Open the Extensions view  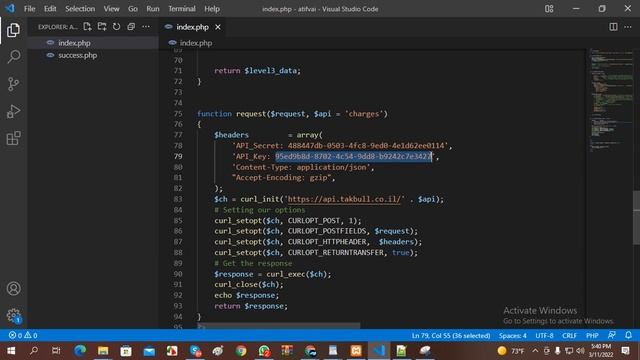tap(13, 138)
